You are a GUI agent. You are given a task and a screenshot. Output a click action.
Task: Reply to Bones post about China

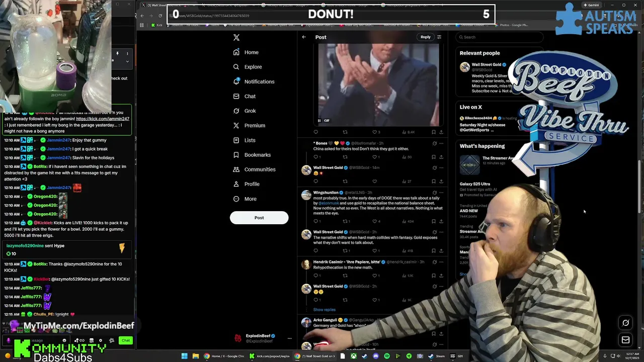coord(317,157)
